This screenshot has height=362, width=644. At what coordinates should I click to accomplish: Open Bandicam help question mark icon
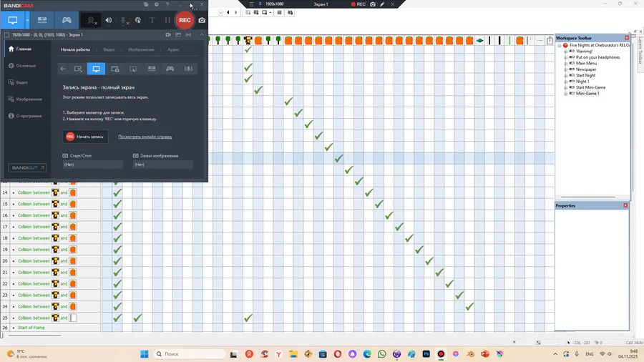[x=167, y=4]
